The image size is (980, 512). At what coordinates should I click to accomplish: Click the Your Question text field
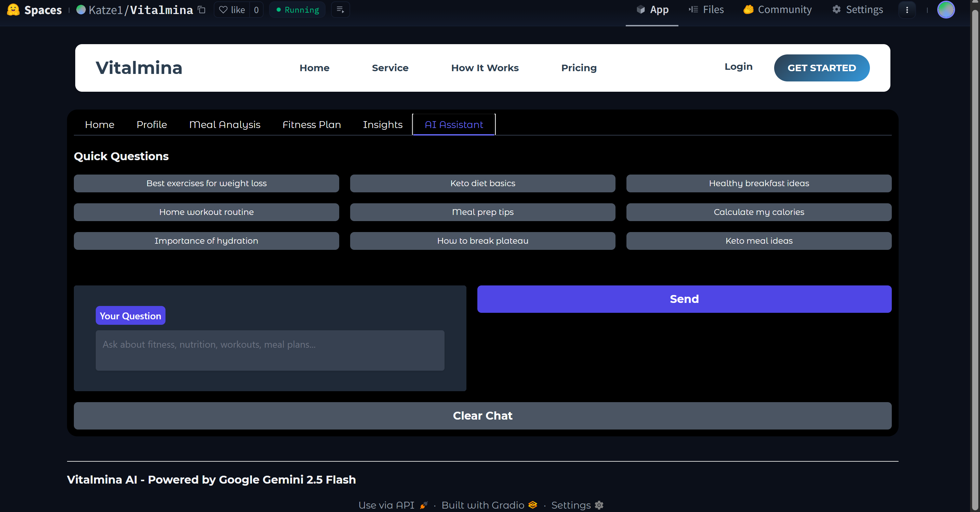click(270, 350)
